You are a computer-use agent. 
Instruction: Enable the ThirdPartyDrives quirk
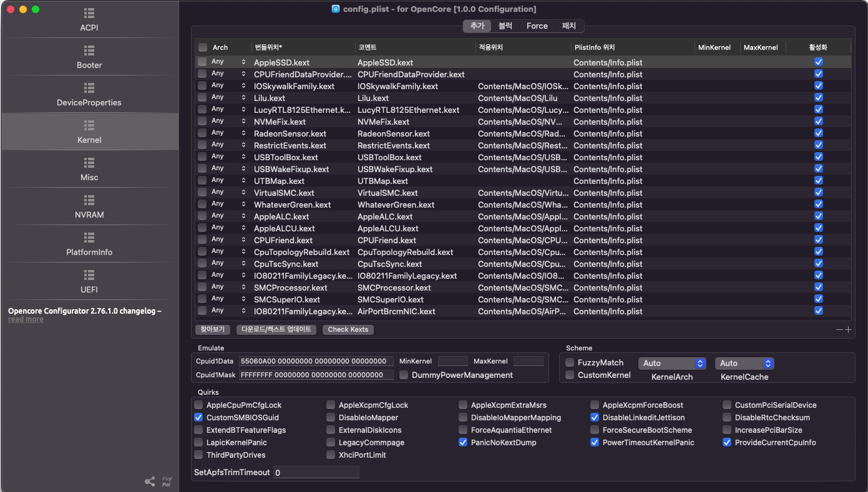pyautogui.click(x=198, y=455)
